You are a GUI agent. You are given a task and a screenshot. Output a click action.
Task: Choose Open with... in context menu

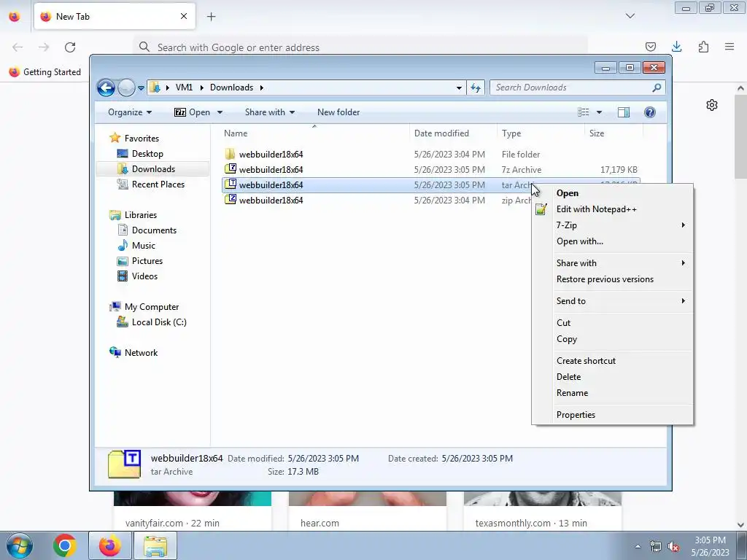pos(613,241)
